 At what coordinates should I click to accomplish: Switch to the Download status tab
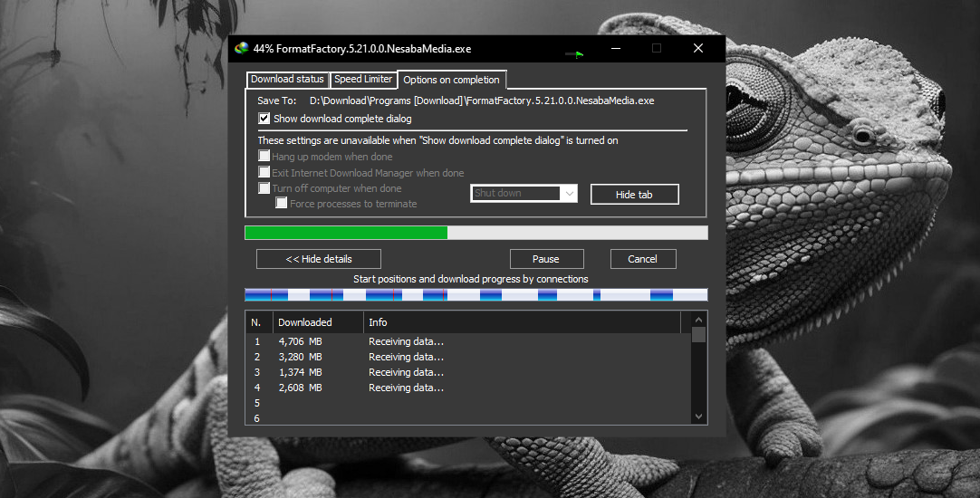point(287,80)
